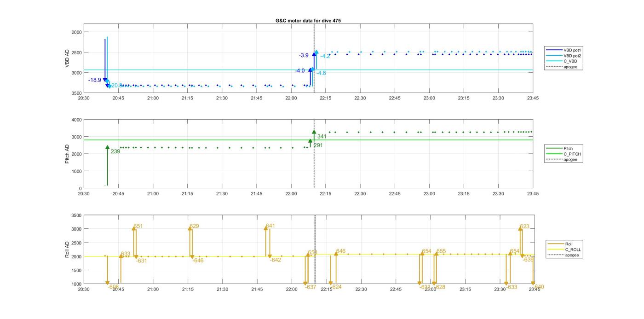
Task: Click the '341' pitch move label
Action: tap(322, 137)
